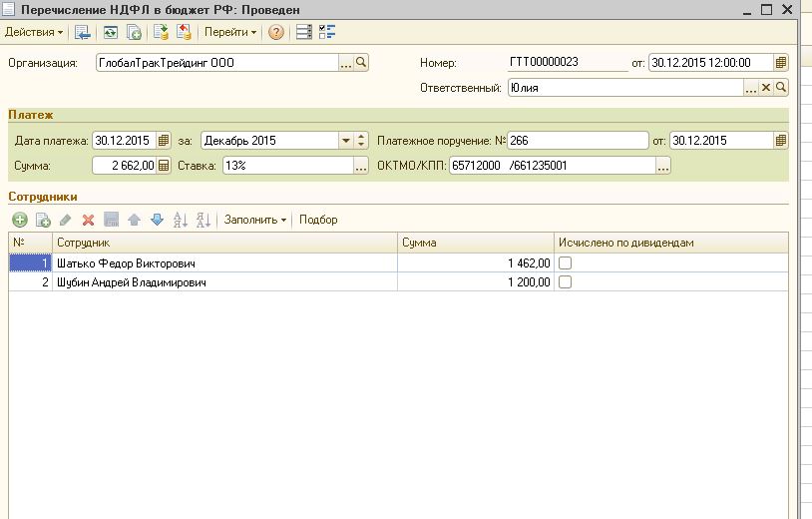Click the month stepper arrows beside Декабрь 2015

(361, 141)
